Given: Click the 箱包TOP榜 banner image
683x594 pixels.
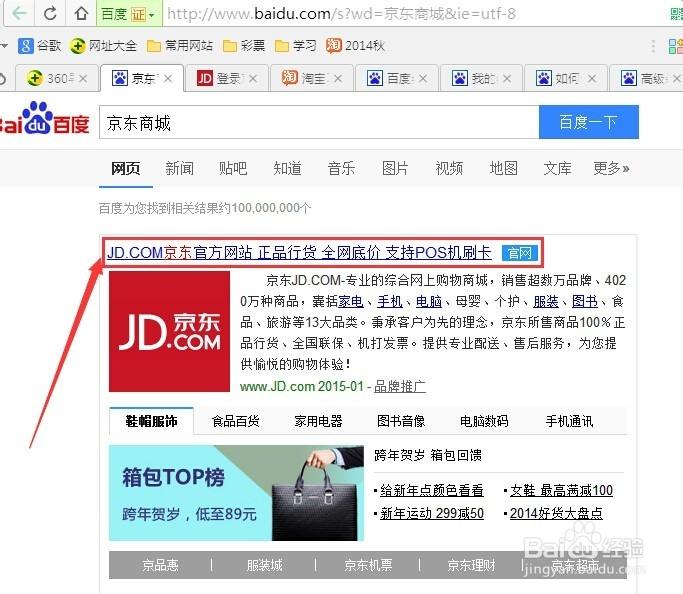Looking at the screenshot, I should point(236,493).
